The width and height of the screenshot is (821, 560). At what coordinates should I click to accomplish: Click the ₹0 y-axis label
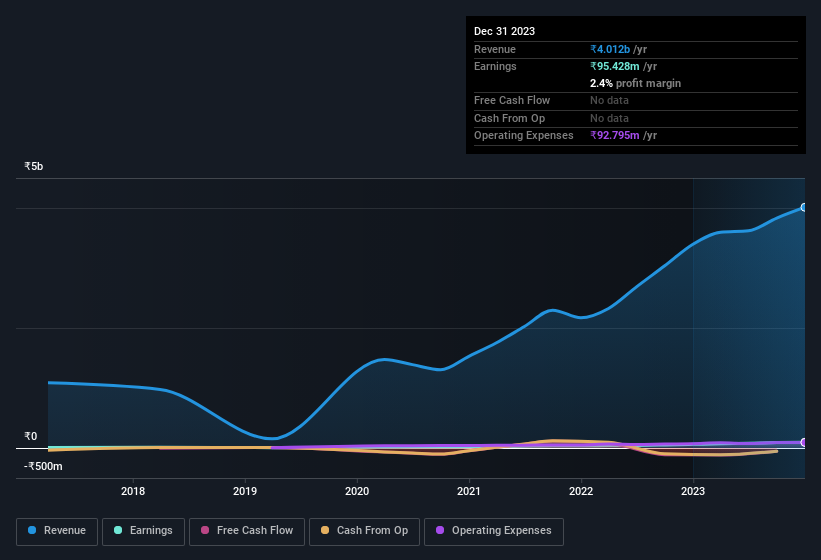click(x=31, y=436)
